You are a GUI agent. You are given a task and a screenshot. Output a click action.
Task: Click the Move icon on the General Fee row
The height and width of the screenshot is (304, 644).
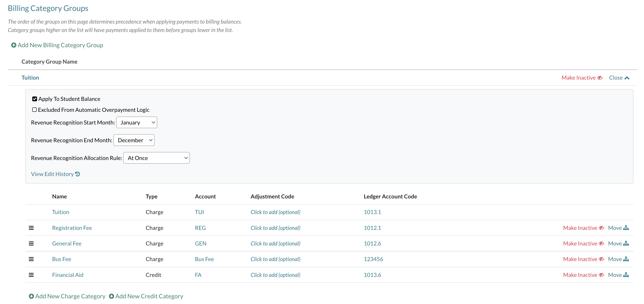click(x=626, y=243)
